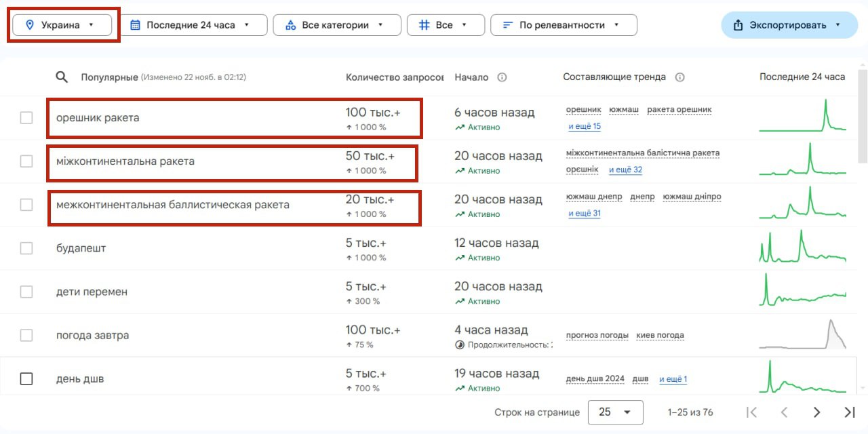Jump to first page of results
The width and height of the screenshot is (868, 434).
coord(751,412)
